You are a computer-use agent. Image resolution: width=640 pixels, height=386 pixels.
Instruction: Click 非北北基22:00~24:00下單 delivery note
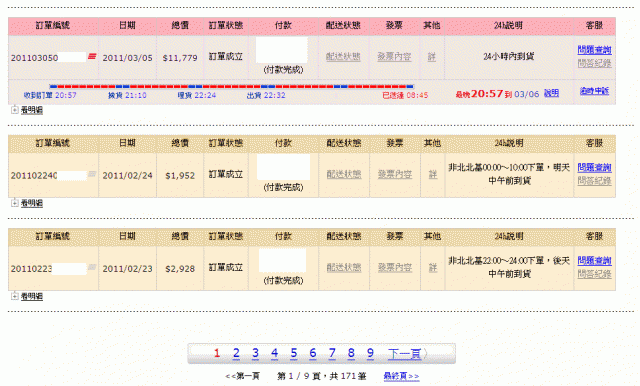[x=509, y=267]
